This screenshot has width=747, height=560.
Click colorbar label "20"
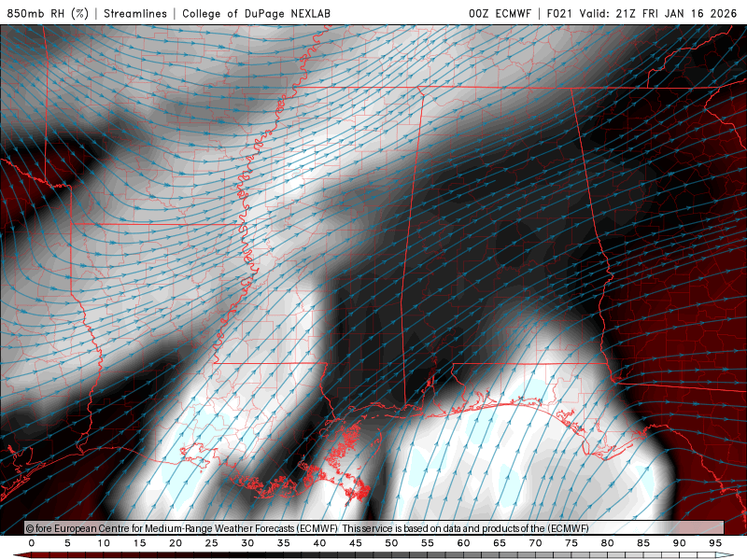click(x=176, y=543)
